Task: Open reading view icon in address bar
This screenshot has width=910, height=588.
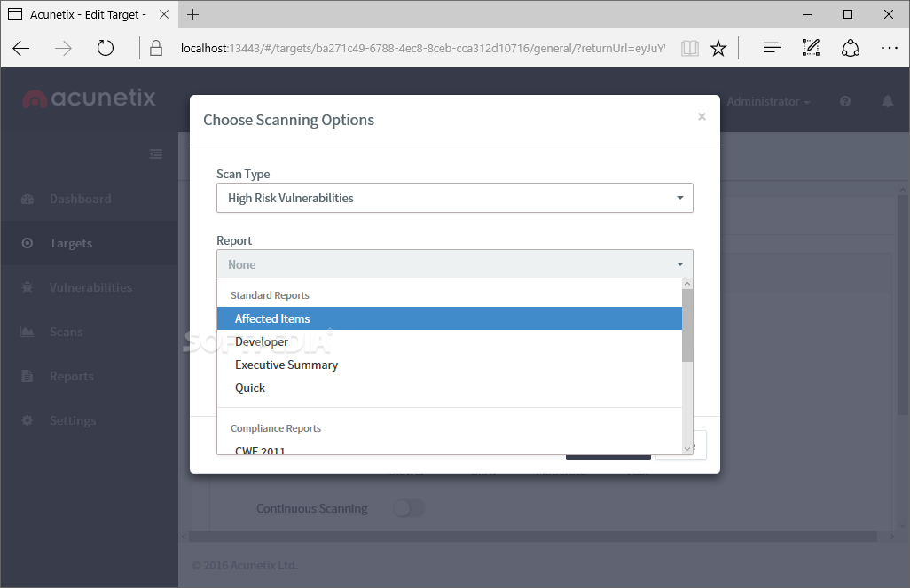Action: (x=689, y=48)
